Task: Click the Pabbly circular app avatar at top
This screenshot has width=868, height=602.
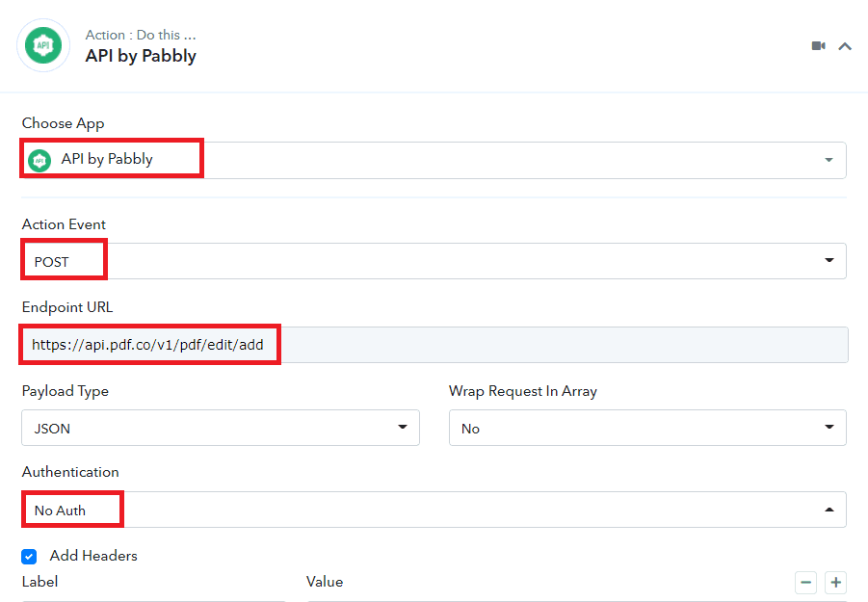Action: (x=42, y=44)
